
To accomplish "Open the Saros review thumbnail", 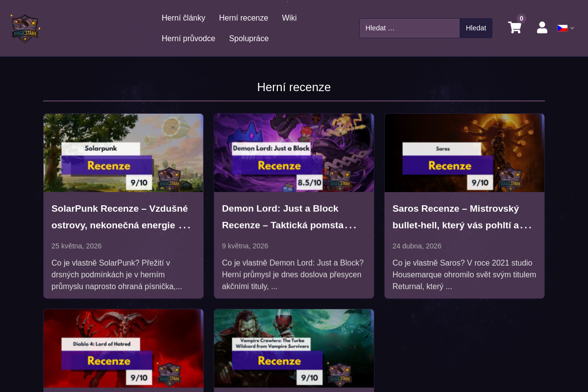I will (x=465, y=153).
